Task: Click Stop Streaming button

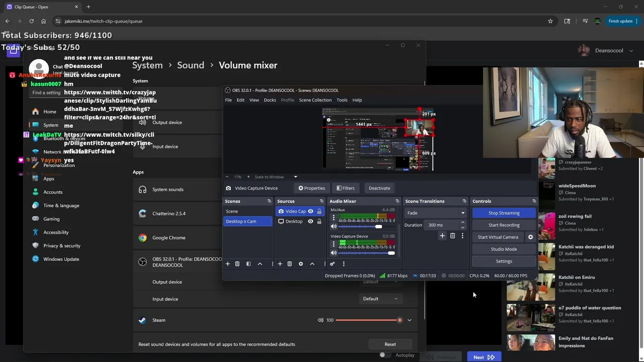Action: (x=504, y=213)
